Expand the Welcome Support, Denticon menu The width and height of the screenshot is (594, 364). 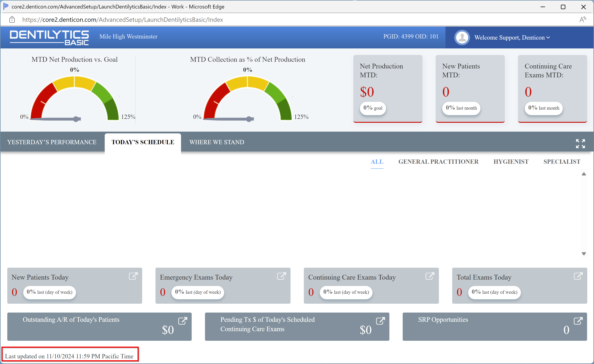[x=512, y=38]
